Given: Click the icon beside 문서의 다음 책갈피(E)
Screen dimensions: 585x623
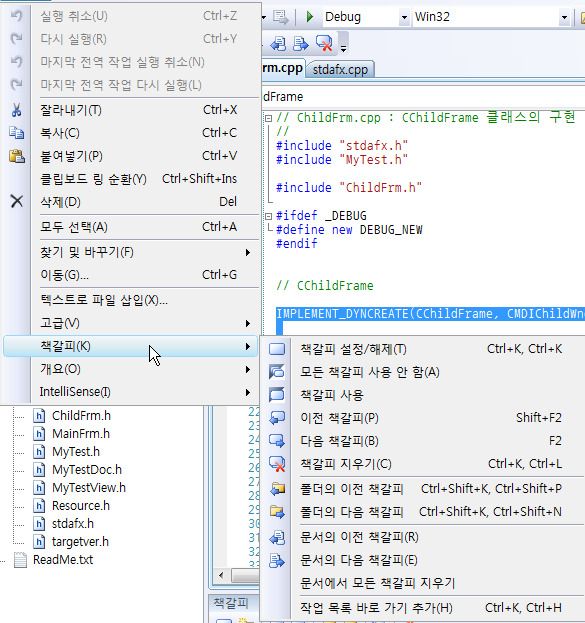Looking at the screenshot, I should click(277, 560).
